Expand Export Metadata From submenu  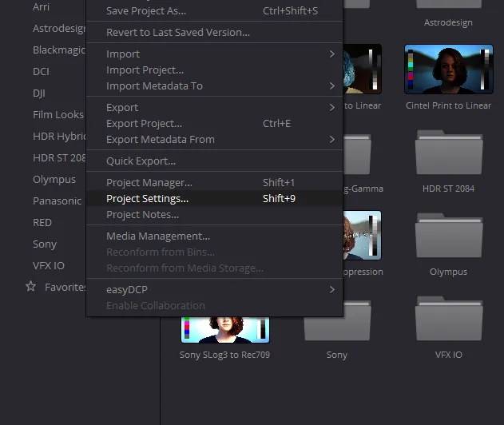pyautogui.click(x=332, y=140)
